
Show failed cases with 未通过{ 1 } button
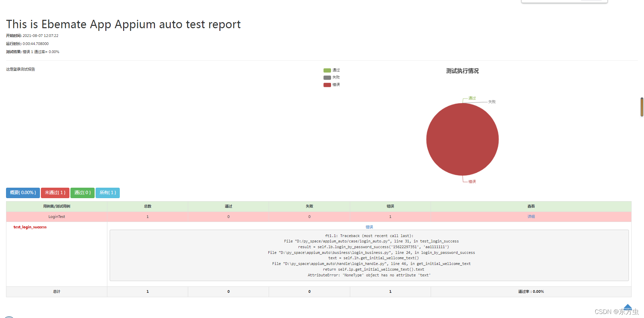point(55,193)
